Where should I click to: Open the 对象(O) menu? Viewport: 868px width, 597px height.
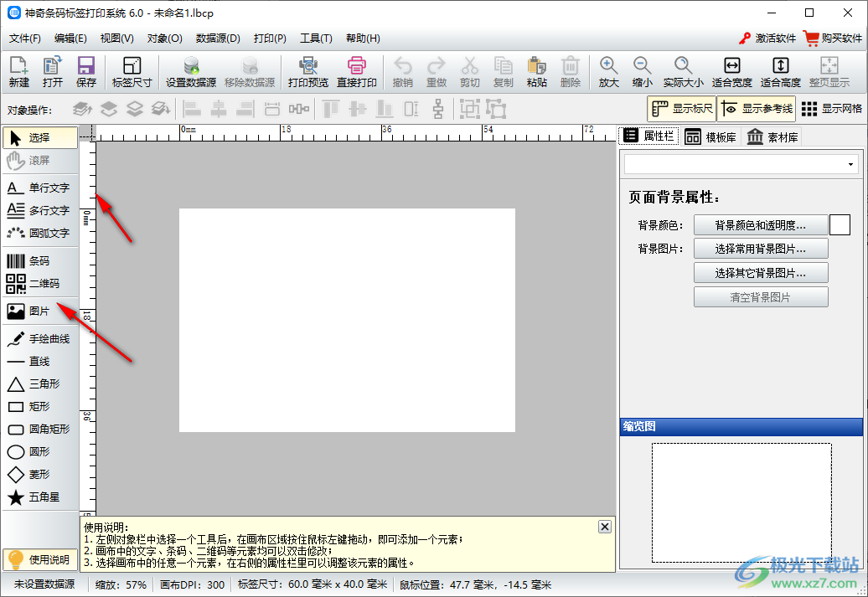click(x=164, y=39)
